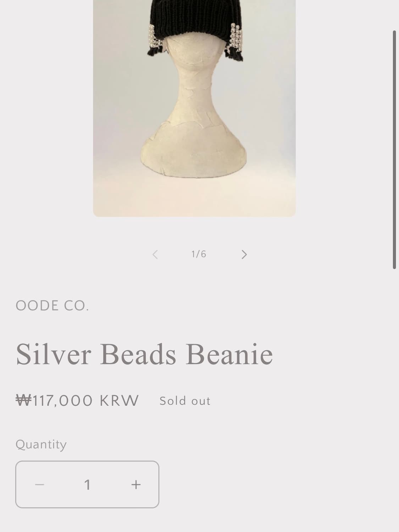This screenshot has height=532, width=399.
Task: Decrease quantity with the minus button
Action: 39,484
